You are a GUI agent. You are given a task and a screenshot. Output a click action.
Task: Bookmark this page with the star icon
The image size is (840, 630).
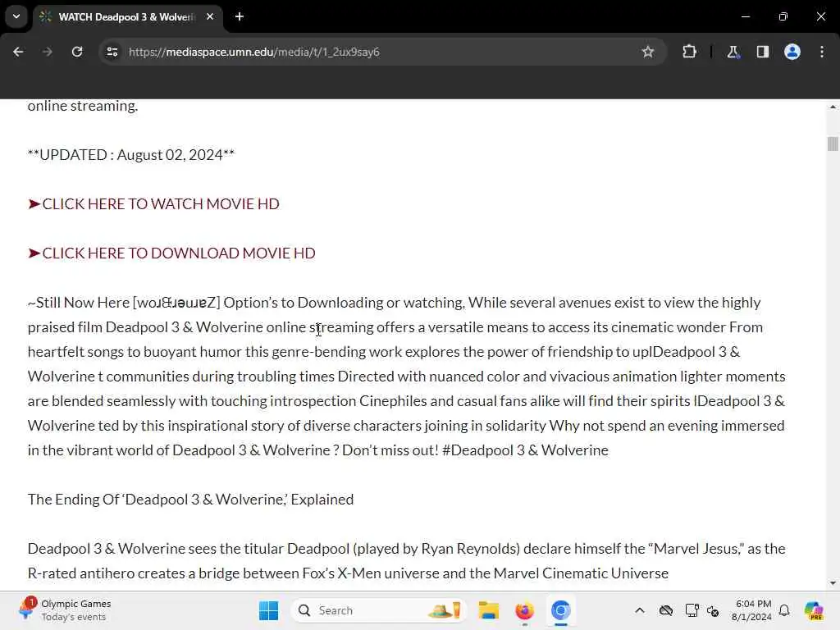click(648, 52)
